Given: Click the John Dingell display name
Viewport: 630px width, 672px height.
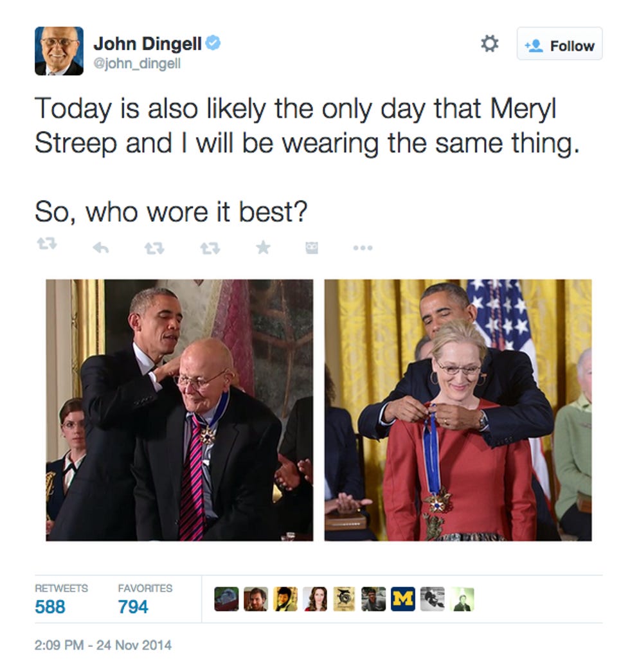Looking at the screenshot, I should tap(147, 44).
